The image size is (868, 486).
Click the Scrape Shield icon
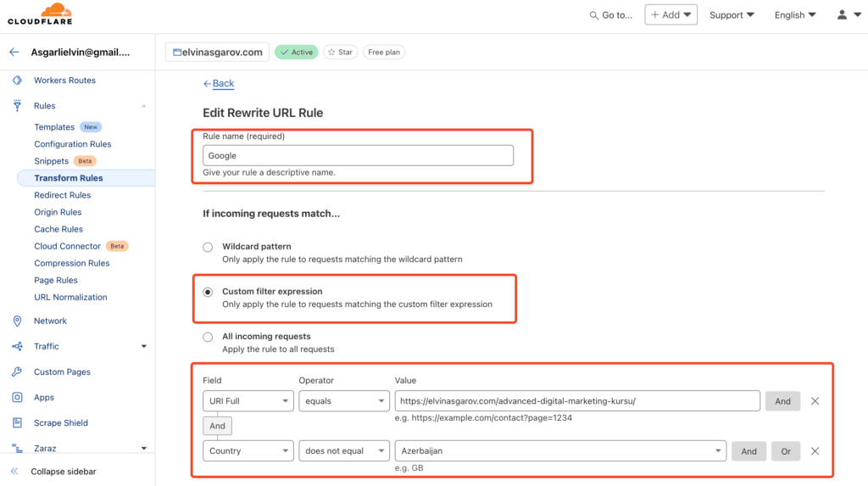point(17,423)
